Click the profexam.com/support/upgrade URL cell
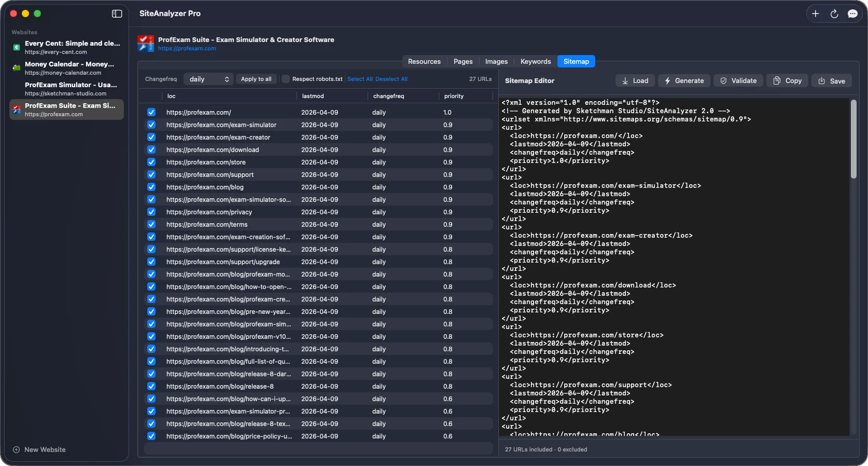868x466 pixels. tap(223, 262)
